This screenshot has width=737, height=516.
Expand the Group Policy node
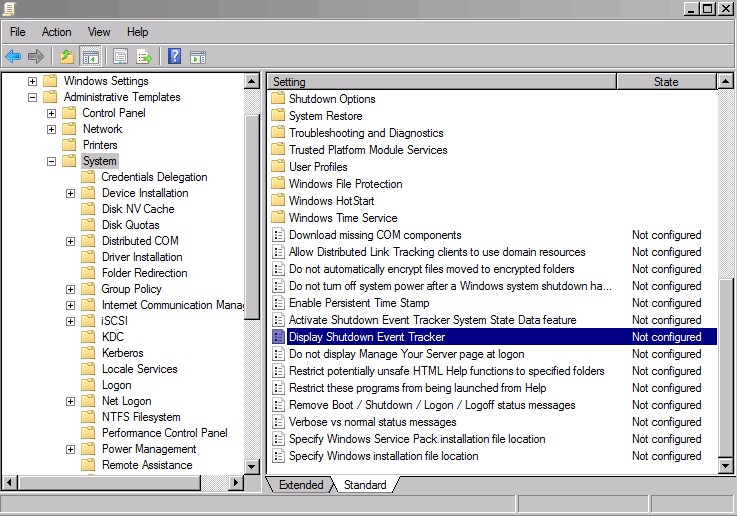pyautogui.click(x=70, y=289)
